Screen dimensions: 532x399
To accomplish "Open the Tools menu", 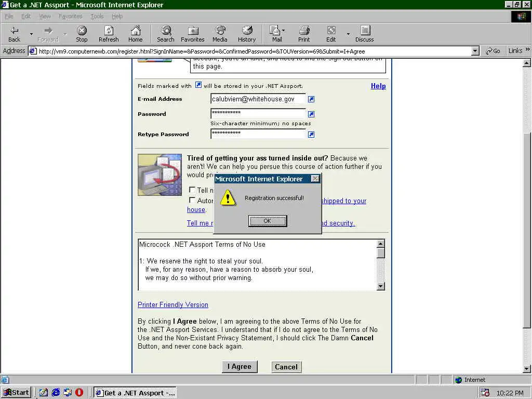I will coord(97,16).
